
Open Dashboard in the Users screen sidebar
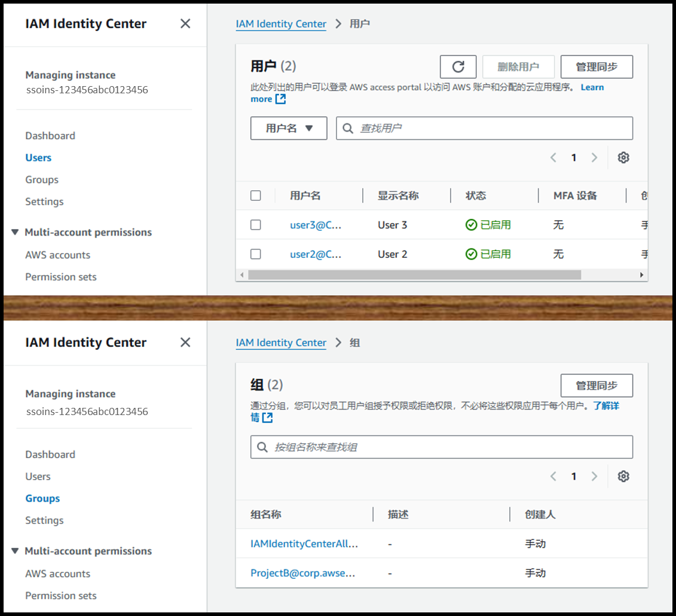50,136
